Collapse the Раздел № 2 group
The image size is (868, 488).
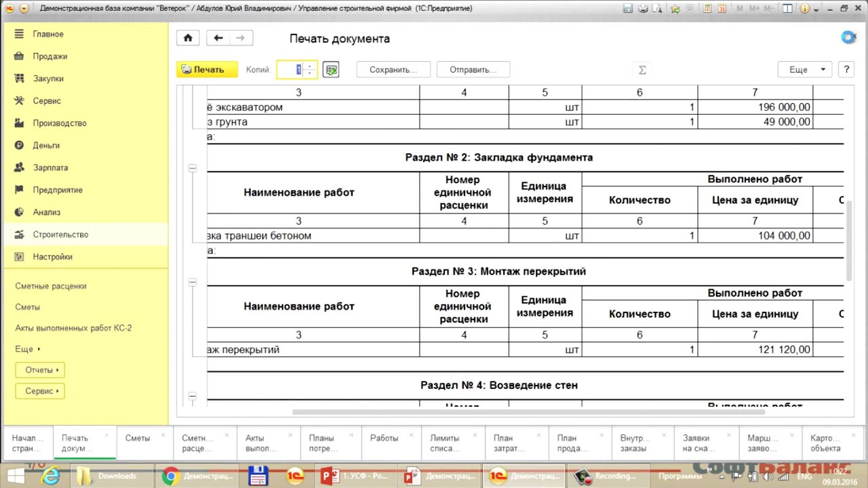pos(193,168)
